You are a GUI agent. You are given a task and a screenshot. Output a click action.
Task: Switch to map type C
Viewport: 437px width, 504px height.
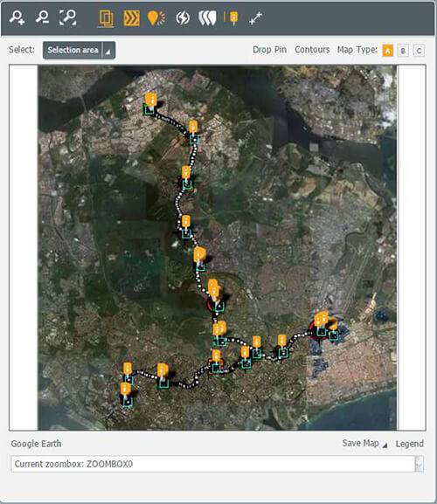click(x=419, y=51)
